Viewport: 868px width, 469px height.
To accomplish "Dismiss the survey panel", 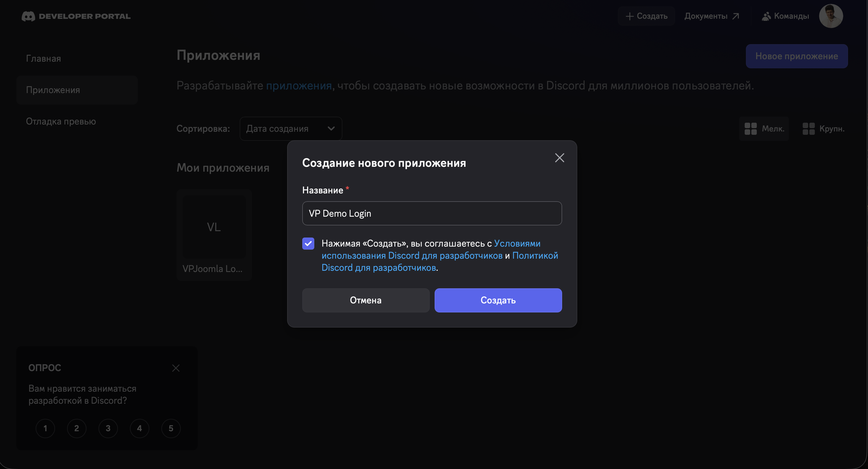I will [176, 368].
